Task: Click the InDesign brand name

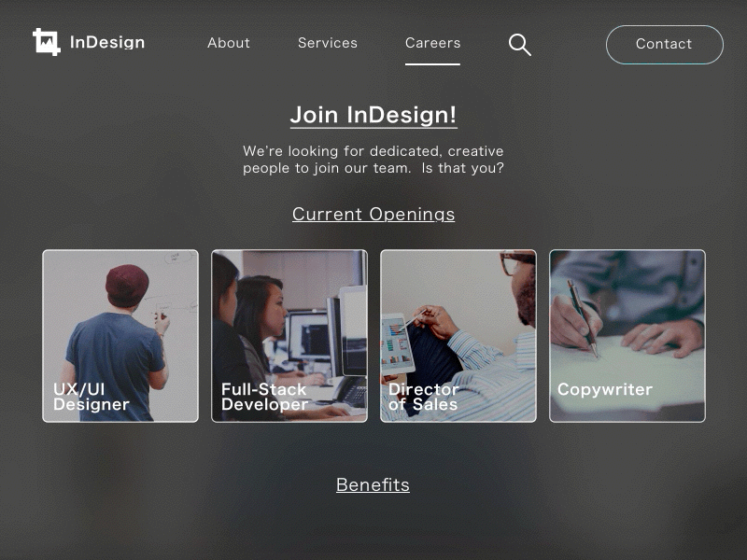Action: tap(107, 42)
